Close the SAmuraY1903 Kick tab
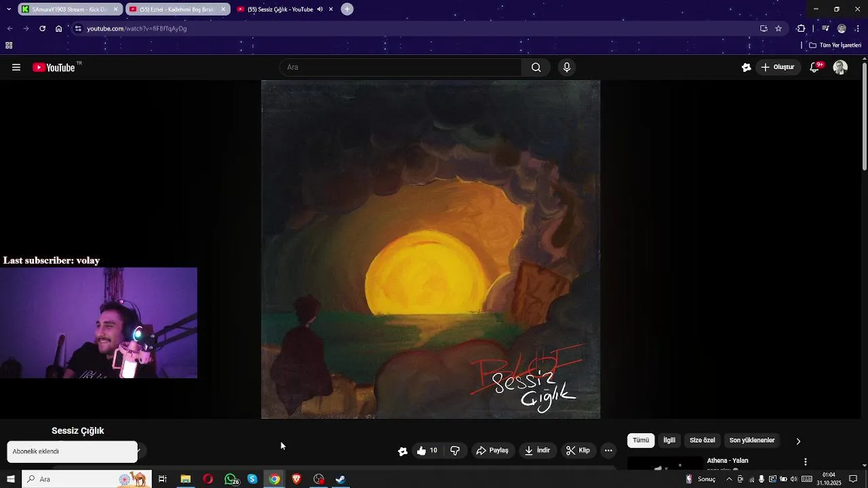Viewport: 868px width, 488px height. click(x=116, y=9)
